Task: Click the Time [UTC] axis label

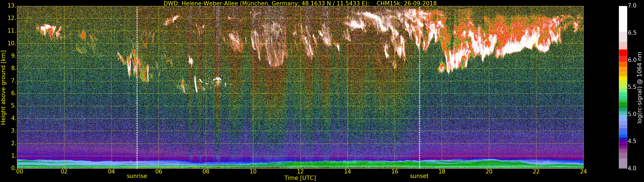Action: [300, 178]
